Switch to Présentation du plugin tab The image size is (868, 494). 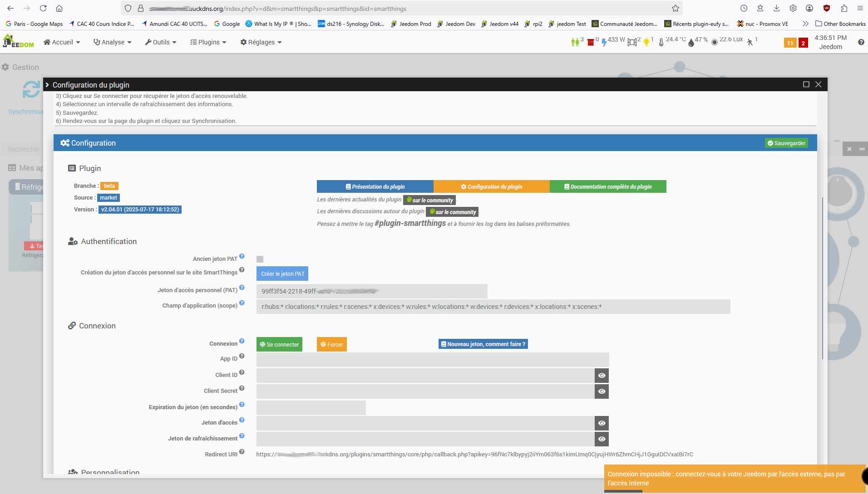click(x=375, y=186)
